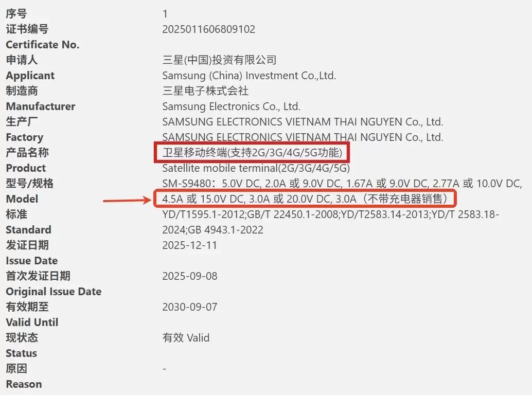The height and width of the screenshot is (395, 532).
Task: Click the 三星(中国)投资有限公司 applicant name
Action: (x=219, y=60)
